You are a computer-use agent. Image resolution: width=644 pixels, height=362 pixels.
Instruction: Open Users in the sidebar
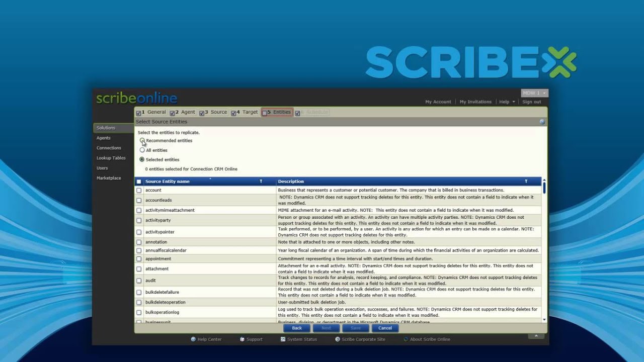(102, 168)
